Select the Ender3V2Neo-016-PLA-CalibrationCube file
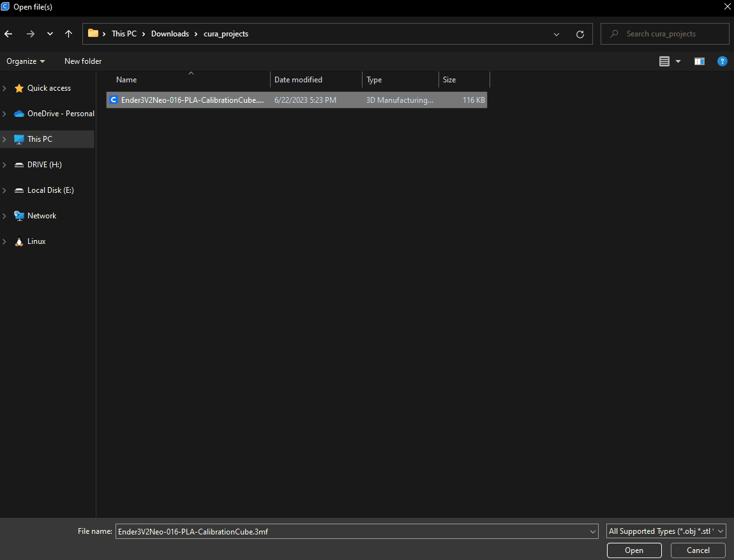734x560 pixels. (297, 100)
